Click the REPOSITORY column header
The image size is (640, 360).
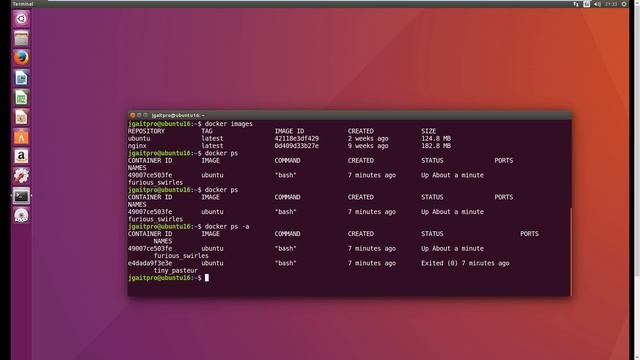146,131
